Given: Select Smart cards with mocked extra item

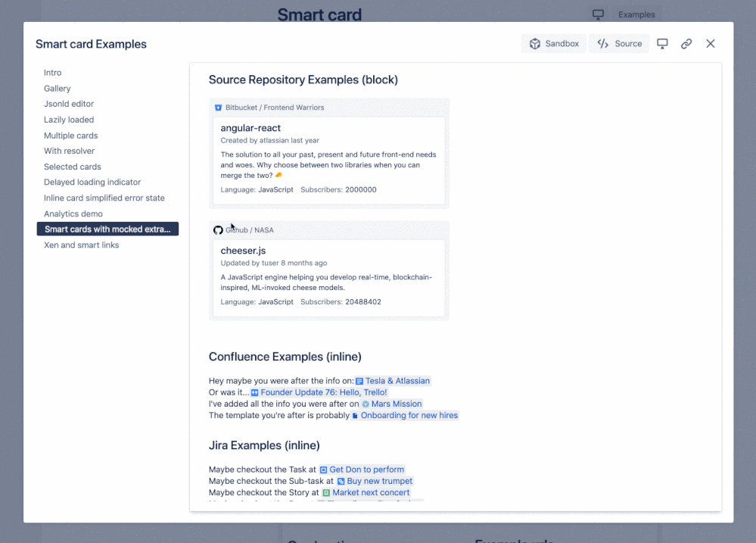Looking at the screenshot, I should pyautogui.click(x=107, y=229).
